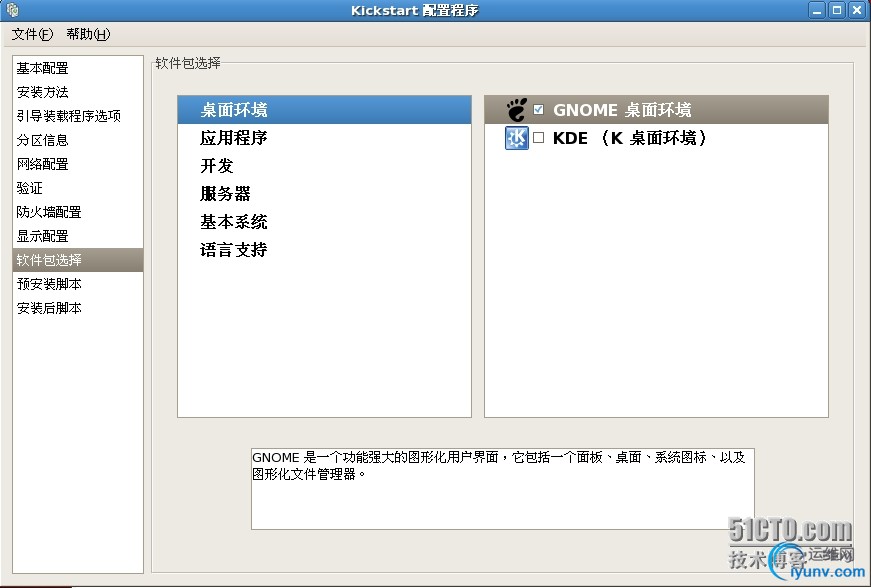Image resolution: width=871 pixels, height=588 pixels.
Task: Select 开发 package category
Action: coord(324,165)
